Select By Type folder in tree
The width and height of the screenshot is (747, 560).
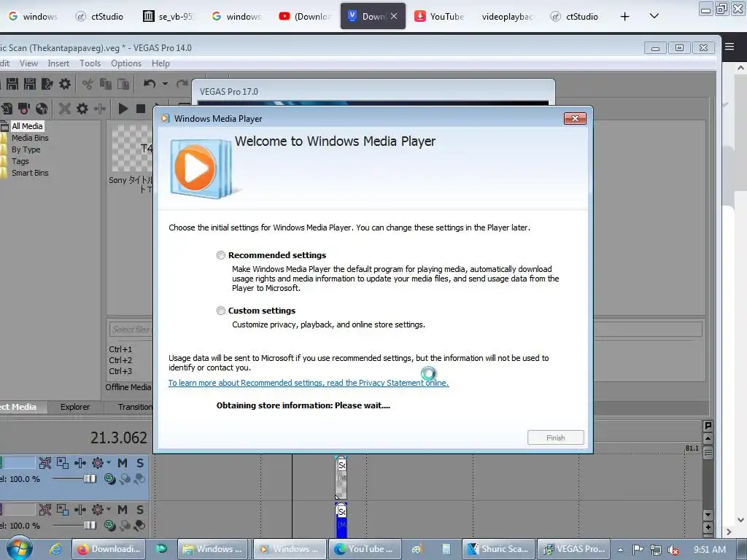pyautogui.click(x=26, y=149)
